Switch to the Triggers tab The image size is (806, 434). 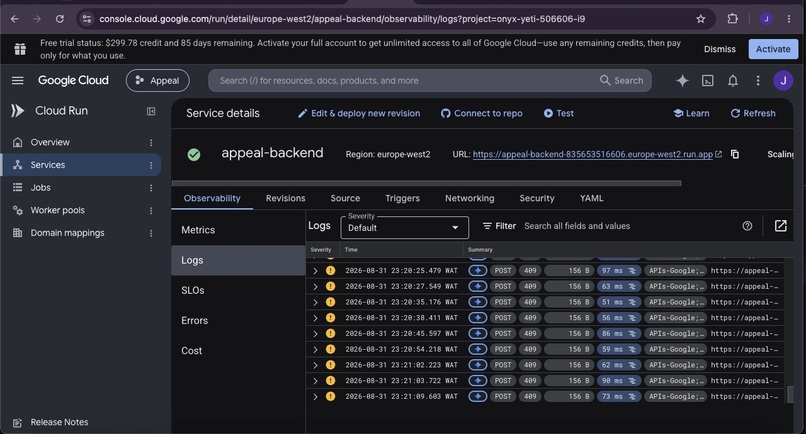402,198
